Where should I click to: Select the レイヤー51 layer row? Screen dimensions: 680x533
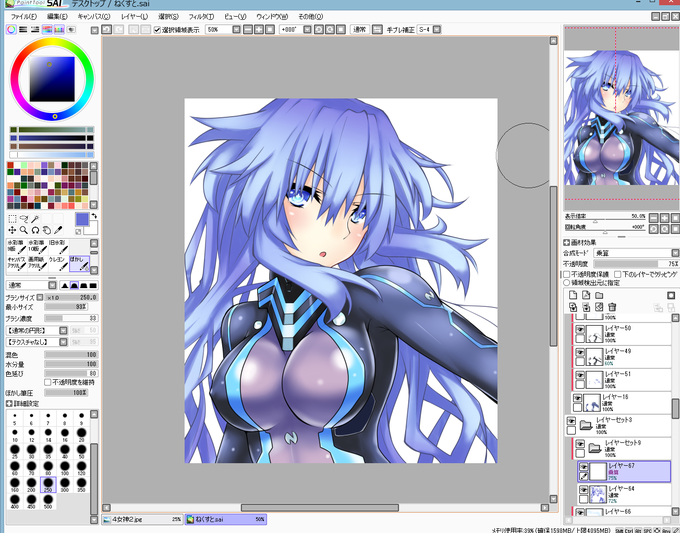pos(622,379)
